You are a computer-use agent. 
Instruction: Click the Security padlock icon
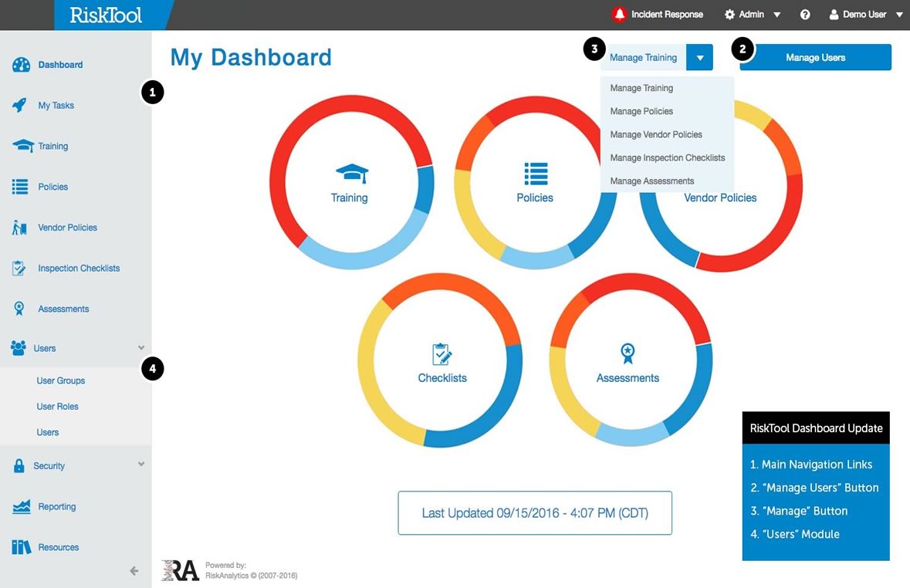pos(19,465)
